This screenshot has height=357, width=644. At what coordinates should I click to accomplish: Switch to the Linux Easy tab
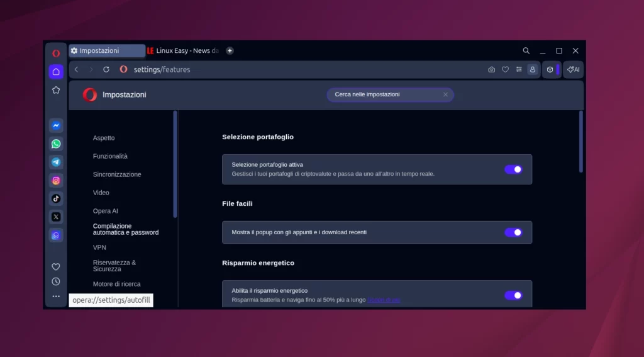[184, 50]
